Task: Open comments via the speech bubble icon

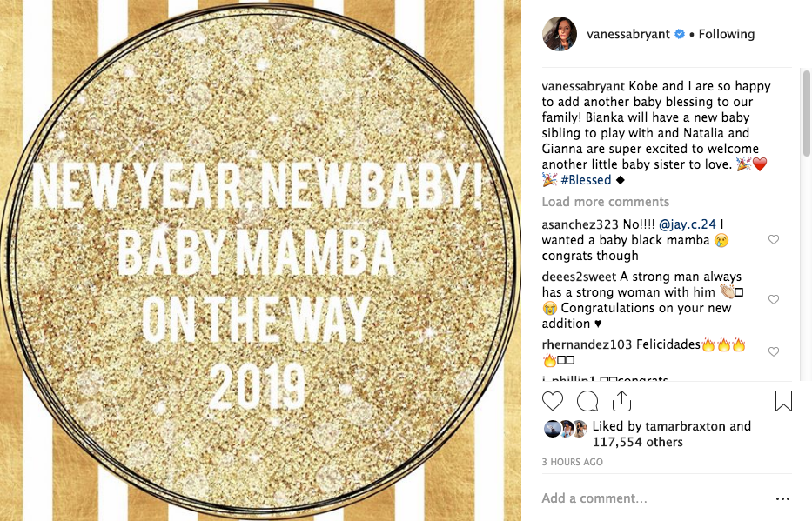Action: pyautogui.click(x=587, y=400)
